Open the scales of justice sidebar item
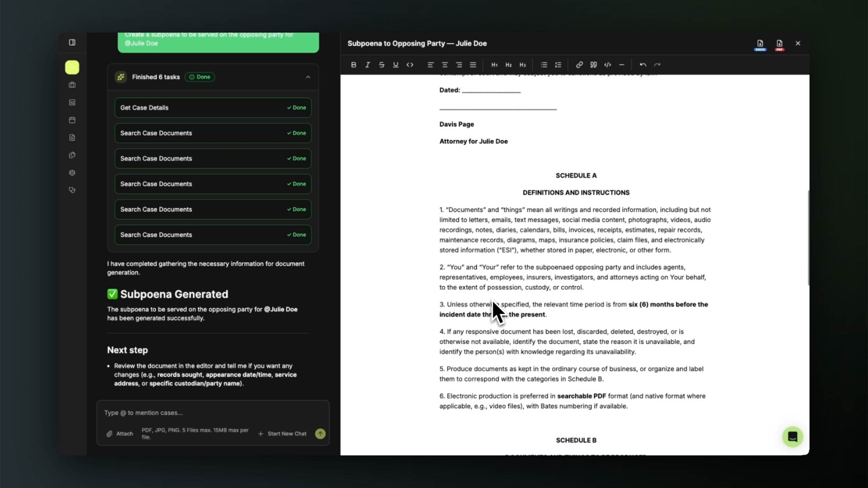Image resolution: width=868 pixels, height=488 pixels. (x=72, y=173)
